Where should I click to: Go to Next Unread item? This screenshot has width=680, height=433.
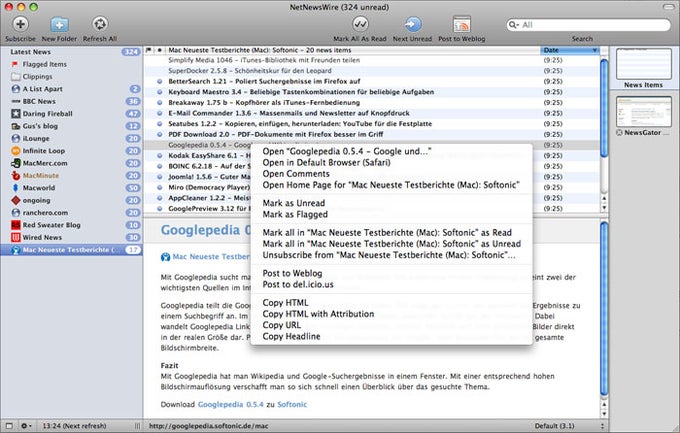tap(412, 24)
